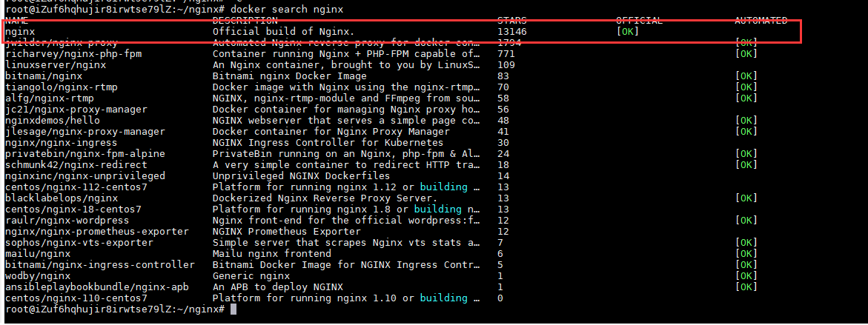Viewport: 868px width, 325px height.
Task: Click the 'An APB to deploy NGINX' description
Action: [x=278, y=286]
